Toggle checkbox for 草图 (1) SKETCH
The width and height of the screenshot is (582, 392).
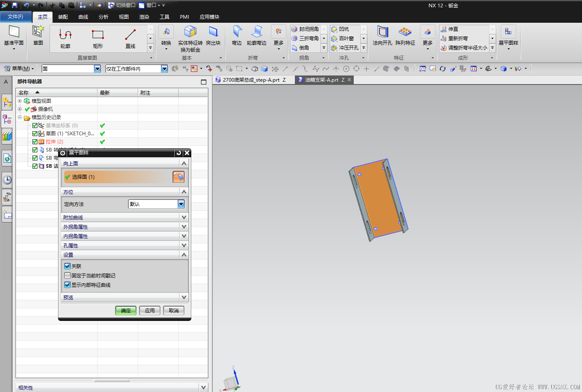click(35, 134)
